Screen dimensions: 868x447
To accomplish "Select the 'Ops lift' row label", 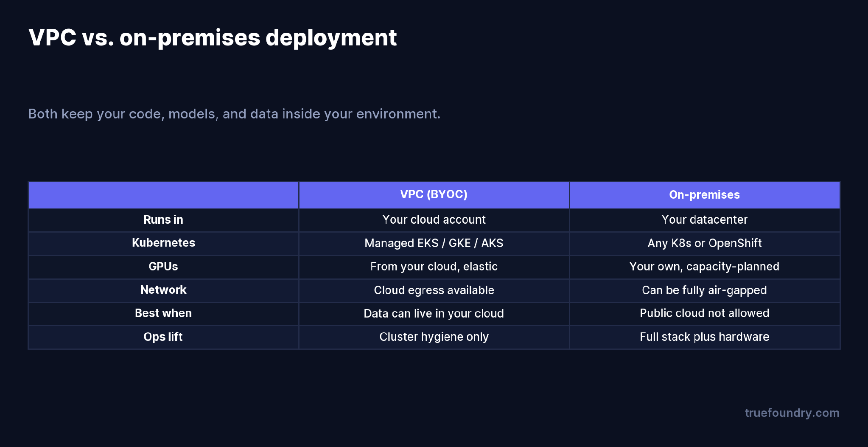I will tap(163, 337).
